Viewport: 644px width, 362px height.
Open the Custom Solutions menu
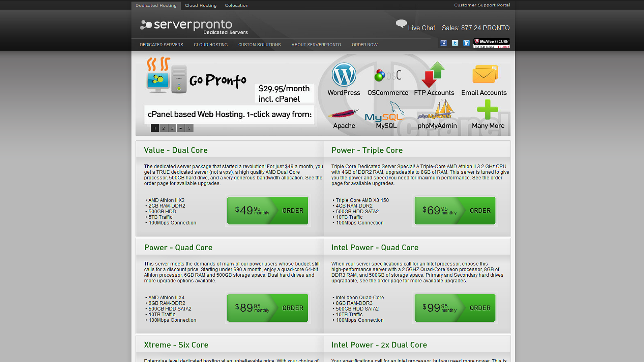coord(259,45)
